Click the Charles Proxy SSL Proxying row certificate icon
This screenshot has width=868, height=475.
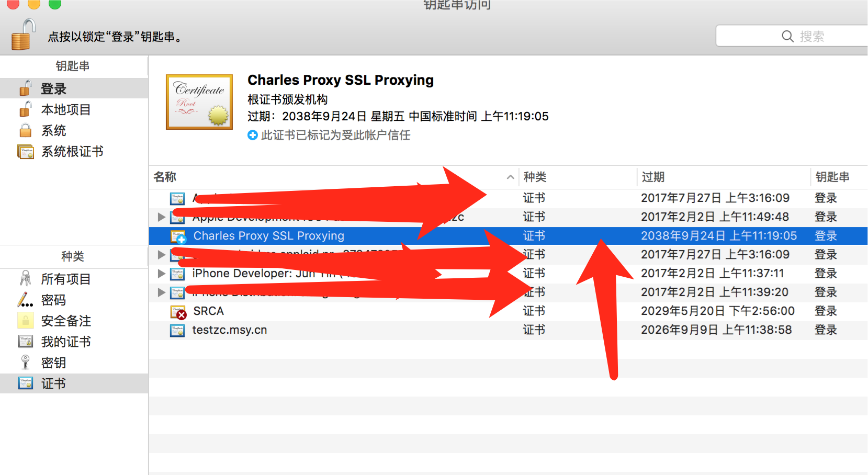click(178, 236)
